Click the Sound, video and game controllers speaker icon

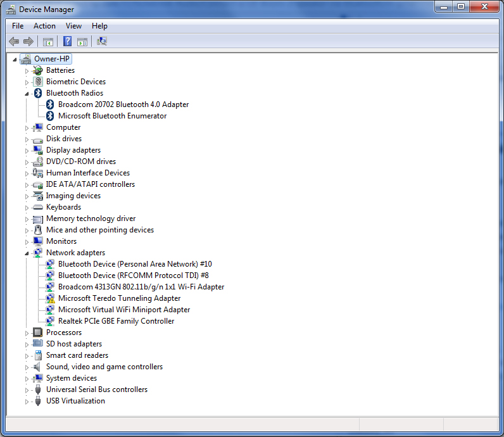[x=37, y=367]
